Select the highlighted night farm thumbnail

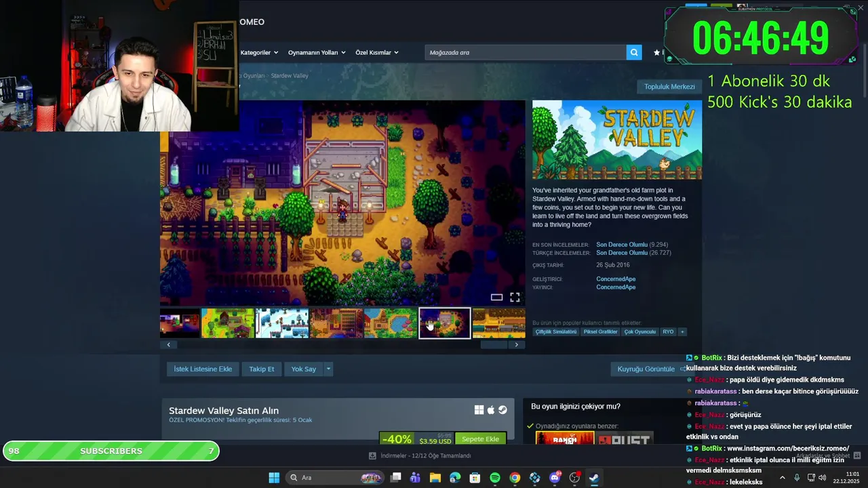(x=445, y=323)
